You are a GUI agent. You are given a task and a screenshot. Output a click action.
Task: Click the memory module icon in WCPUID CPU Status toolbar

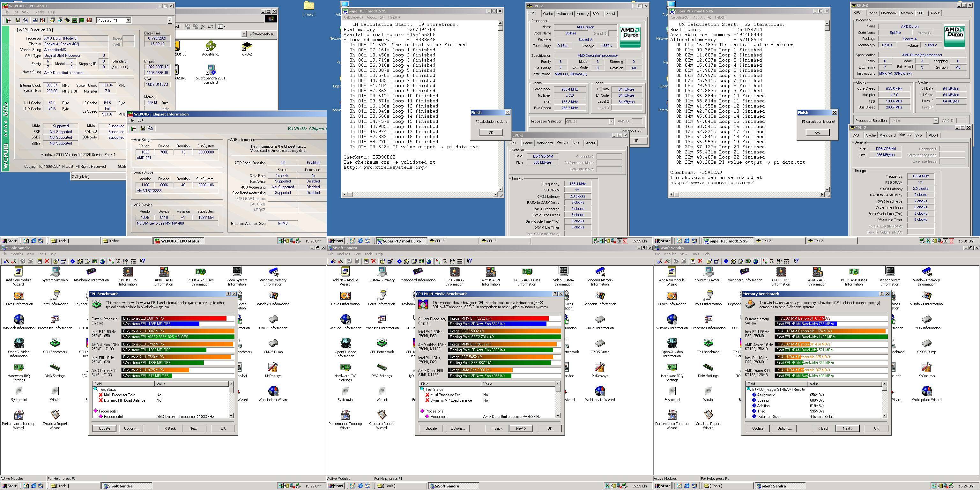tap(67, 20)
